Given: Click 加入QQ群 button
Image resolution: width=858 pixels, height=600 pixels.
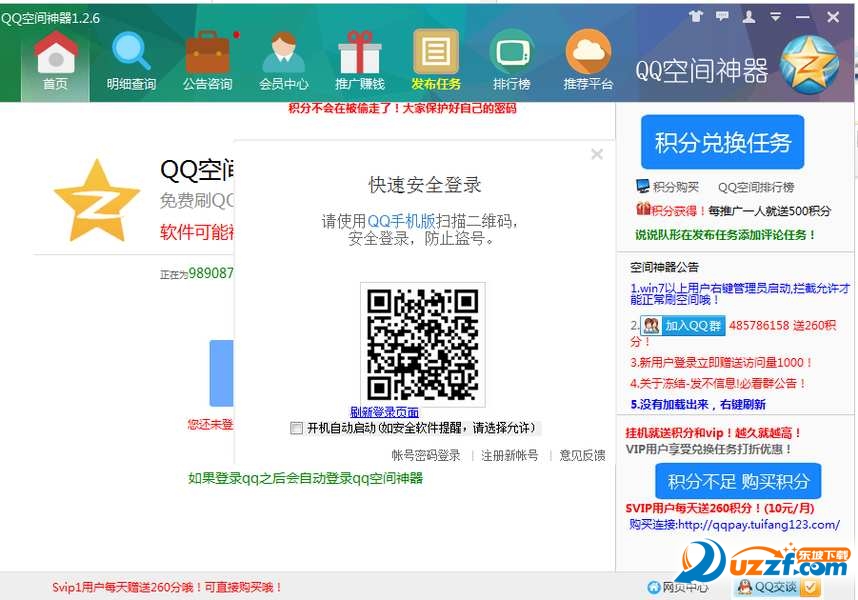Looking at the screenshot, I should [683, 326].
